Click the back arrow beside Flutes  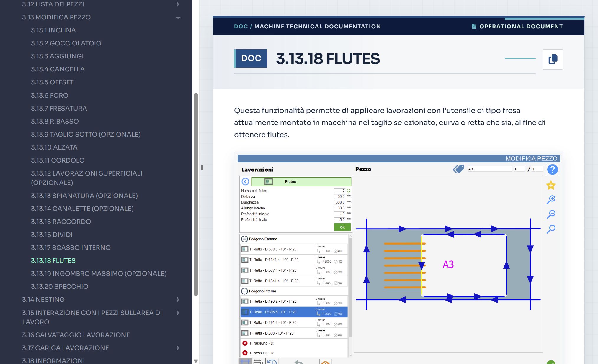[245, 181]
